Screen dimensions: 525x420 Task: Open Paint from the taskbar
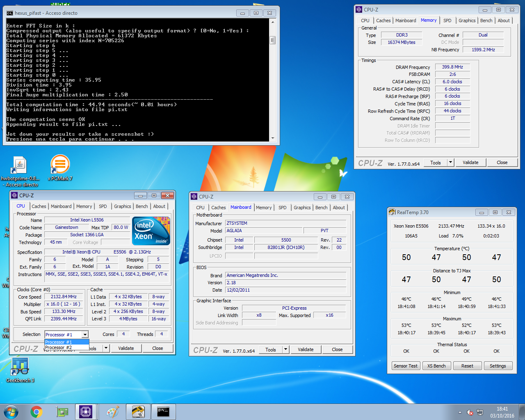tap(112, 412)
